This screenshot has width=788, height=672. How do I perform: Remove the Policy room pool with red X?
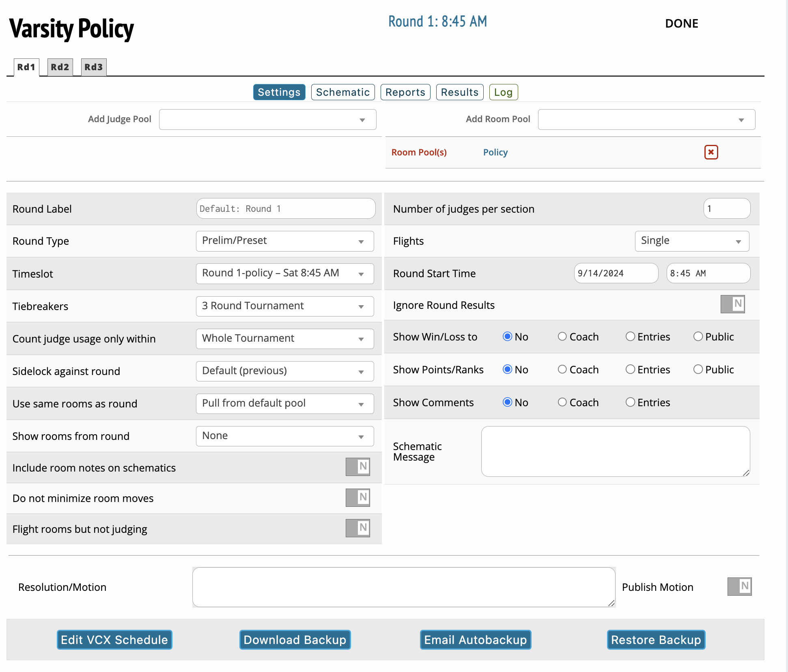711,152
